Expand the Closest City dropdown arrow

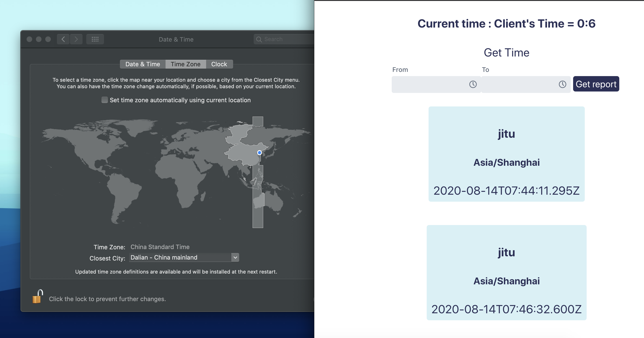tap(235, 257)
